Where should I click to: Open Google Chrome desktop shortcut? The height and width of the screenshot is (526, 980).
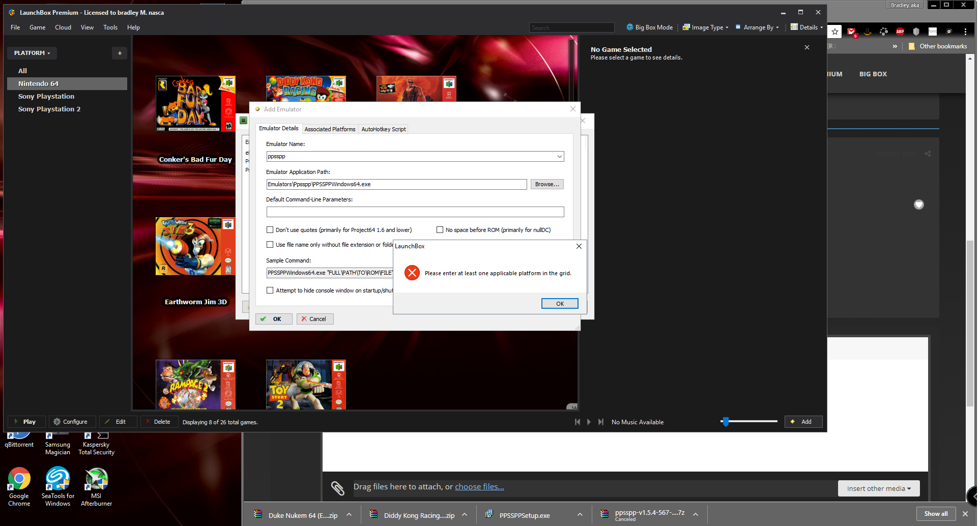[x=19, y=487]
